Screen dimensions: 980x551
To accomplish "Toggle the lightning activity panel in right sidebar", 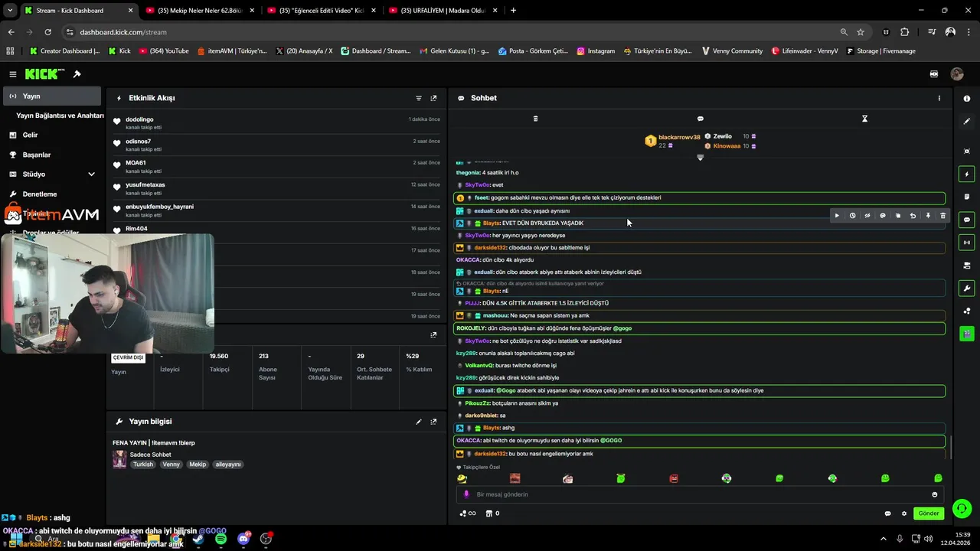I will point(967,174).
